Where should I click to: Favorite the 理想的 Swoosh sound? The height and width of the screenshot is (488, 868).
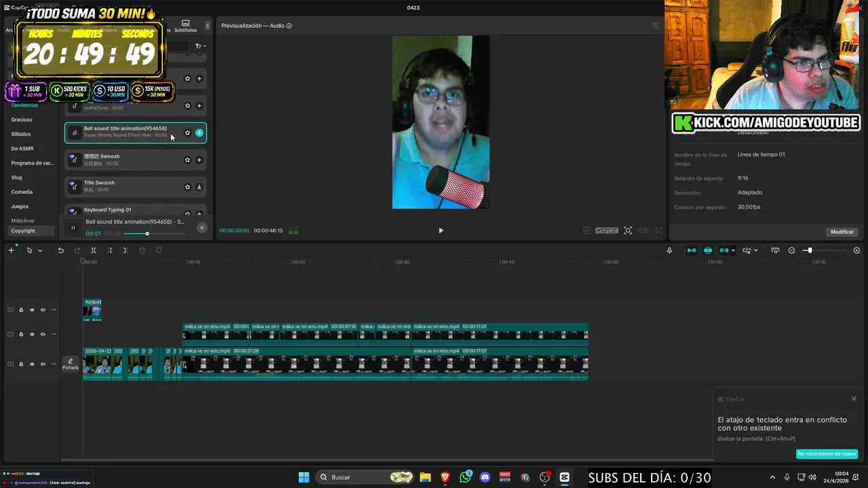click(188, 160)
